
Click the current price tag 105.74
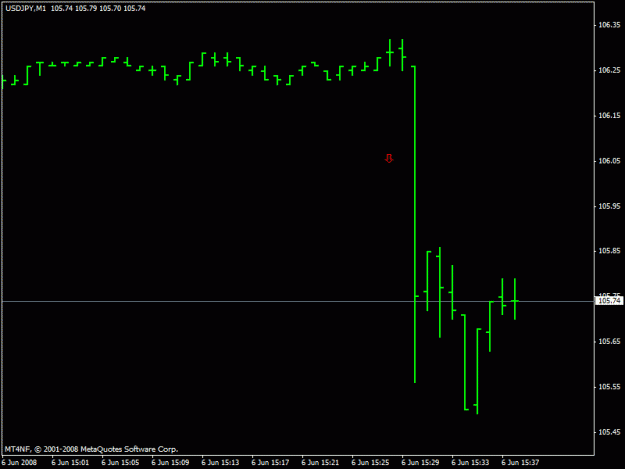click(x=609, y=300)
